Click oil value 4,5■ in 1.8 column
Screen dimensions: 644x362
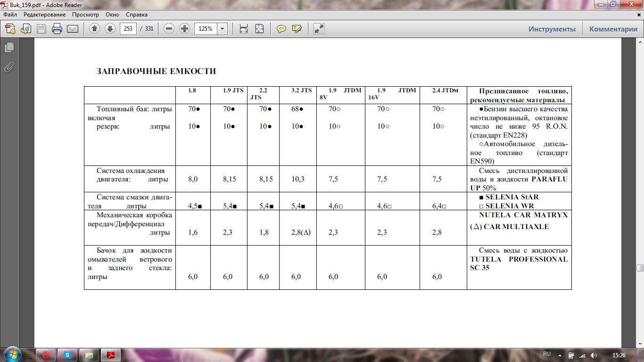coord(195,206)
